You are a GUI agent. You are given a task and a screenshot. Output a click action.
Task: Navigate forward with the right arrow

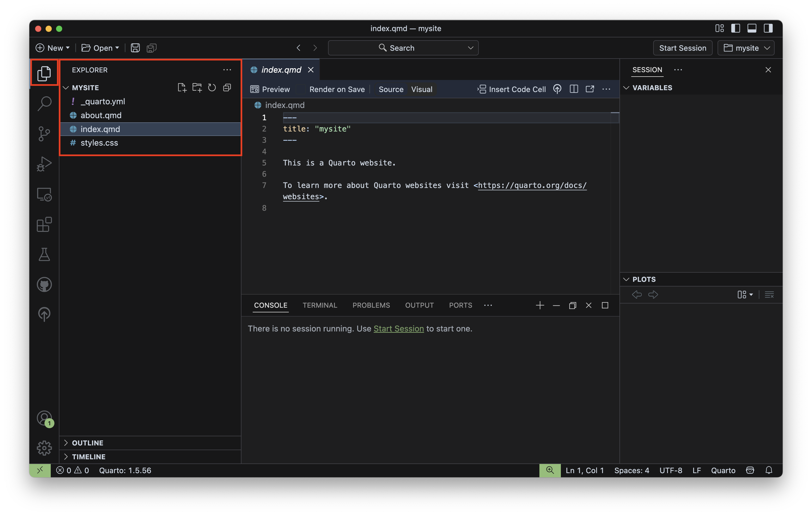tap(315, 48)
